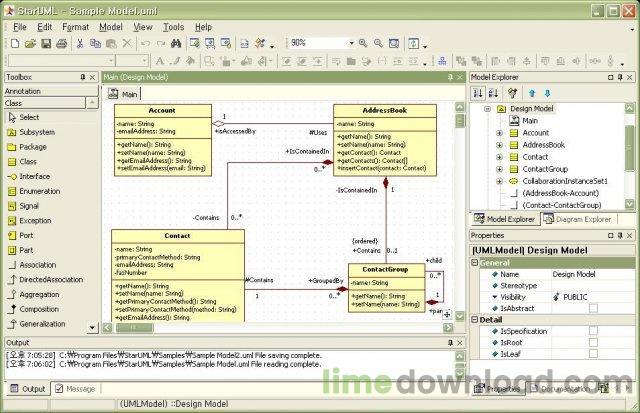Click the diagram horizontal scrollbar thumb
The image size is (640, 413).
coord(134,327)
